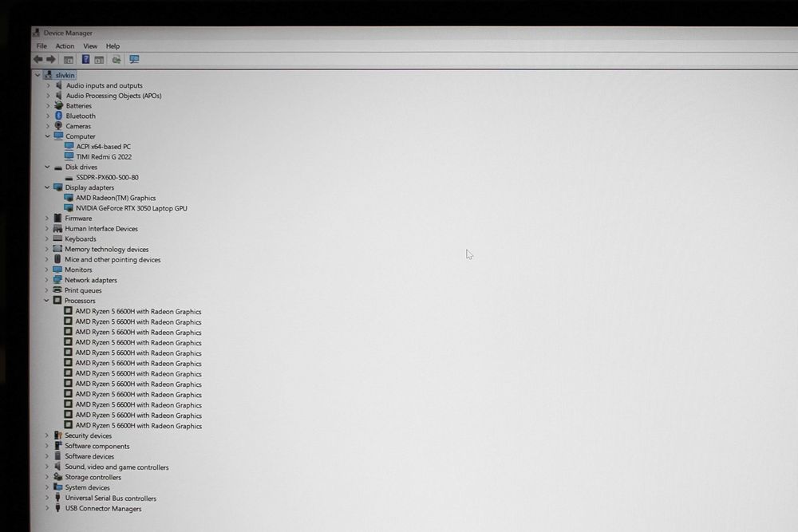Select the Universal Serial Bus controllers label
The width and height of the screenshot is (798, 532).
click(110, 498)
